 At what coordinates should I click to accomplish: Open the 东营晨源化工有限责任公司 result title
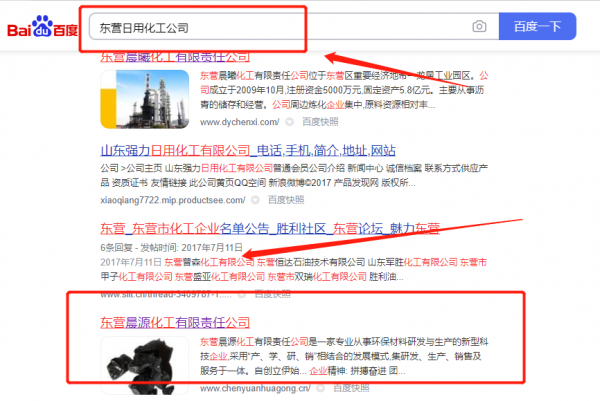175,322
